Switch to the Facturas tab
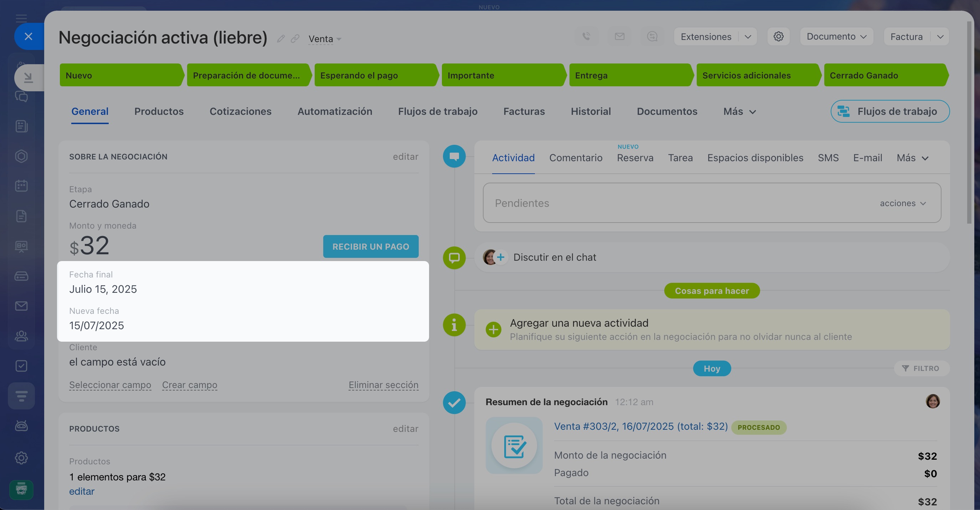This screenshot has width=980, height=510. [x=524, y=112]
